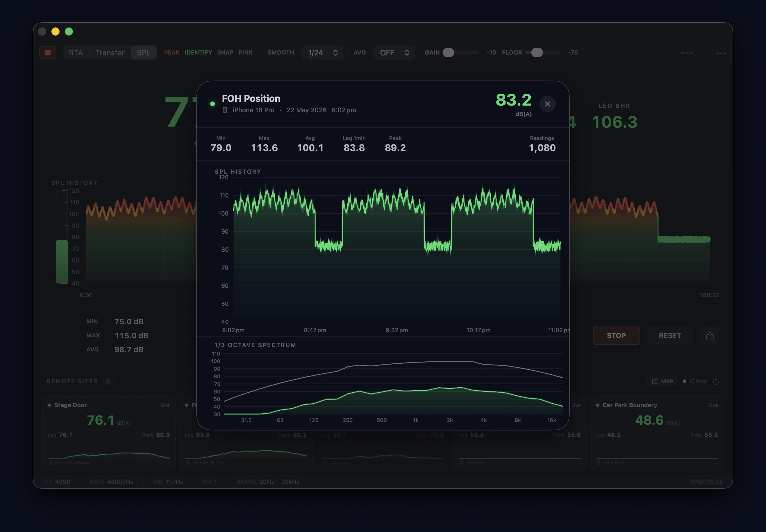Click the STOP button
The image size is (766, 532).
[616, 335]
